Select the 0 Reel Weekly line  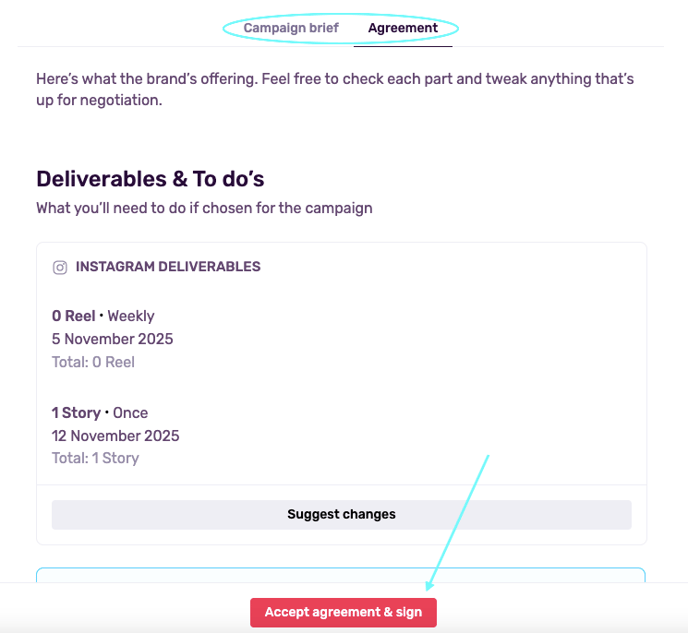point(103,316)
